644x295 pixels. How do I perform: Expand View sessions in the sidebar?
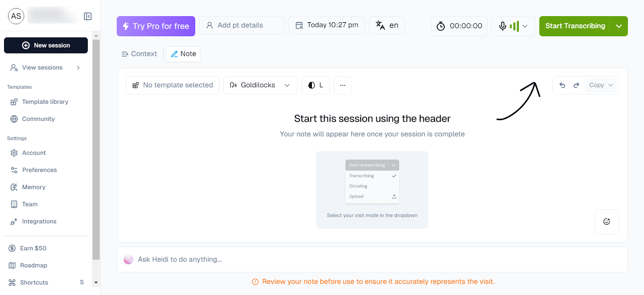pyautogui.click(x=78, y=67)
